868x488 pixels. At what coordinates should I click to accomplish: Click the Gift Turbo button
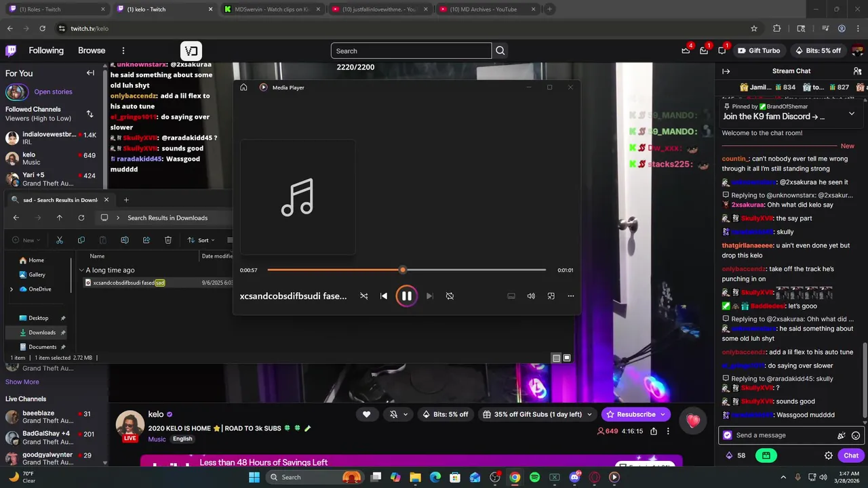(759, 51)
